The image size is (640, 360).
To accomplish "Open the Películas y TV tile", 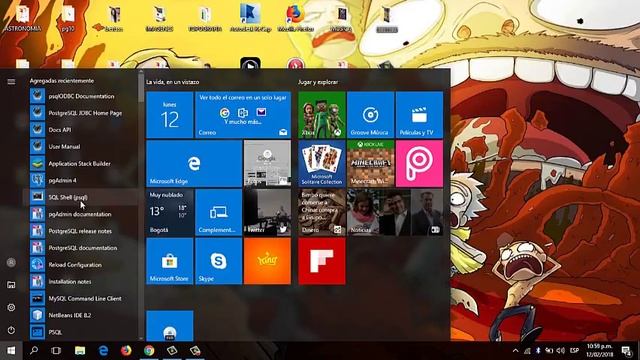I will tap(419, 115).
